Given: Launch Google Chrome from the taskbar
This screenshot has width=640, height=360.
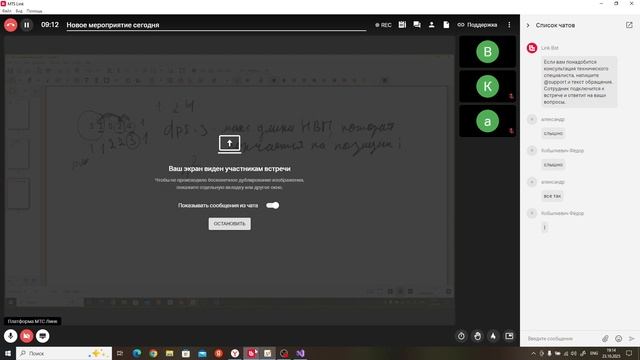Looking at the screenshot, I should [x=153, y=353].
